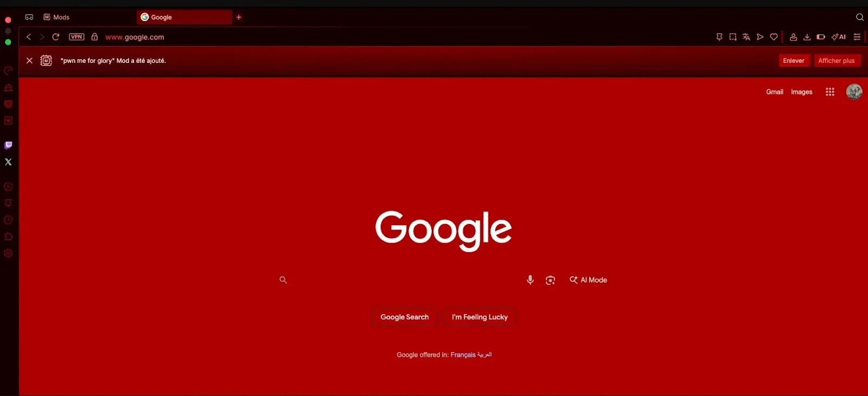This screenshot has height=396, width=868.
Task: Open the page translate icon
Action: 746,37
